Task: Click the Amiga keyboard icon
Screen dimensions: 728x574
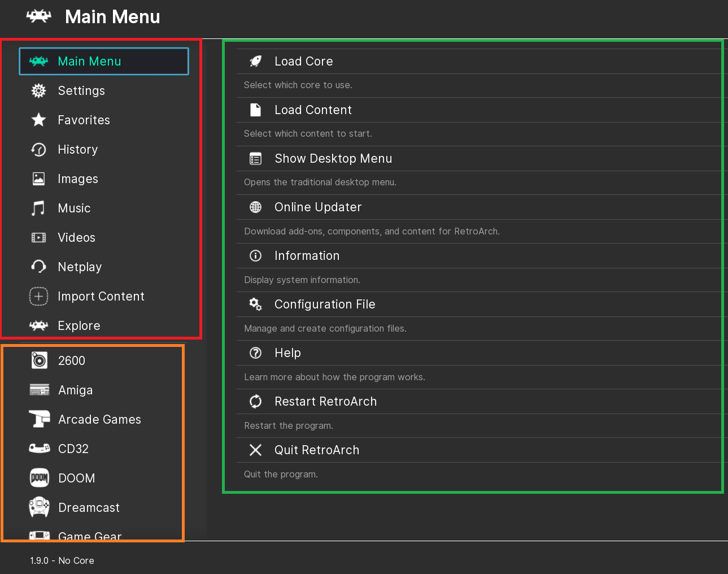Action: pos(39,390)
